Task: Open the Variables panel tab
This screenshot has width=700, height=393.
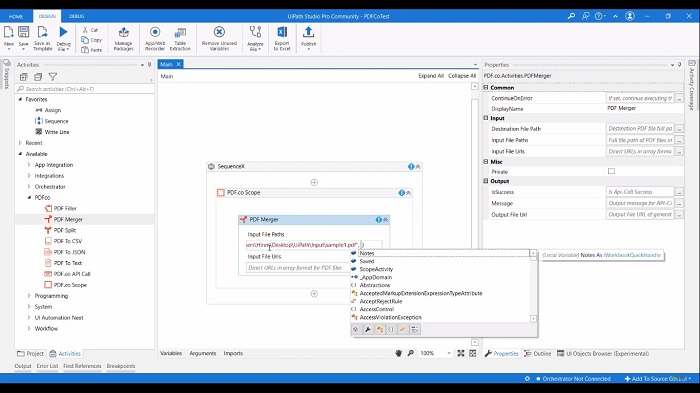Action: pos(171,353)
